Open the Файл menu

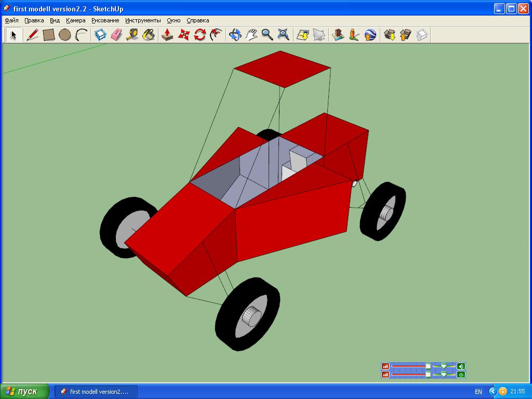point(11,20)
